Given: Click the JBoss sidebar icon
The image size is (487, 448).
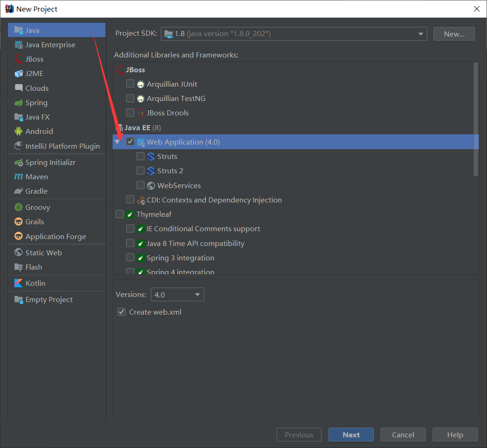Looking at the screenshot, I should click(x=19, y=59).
